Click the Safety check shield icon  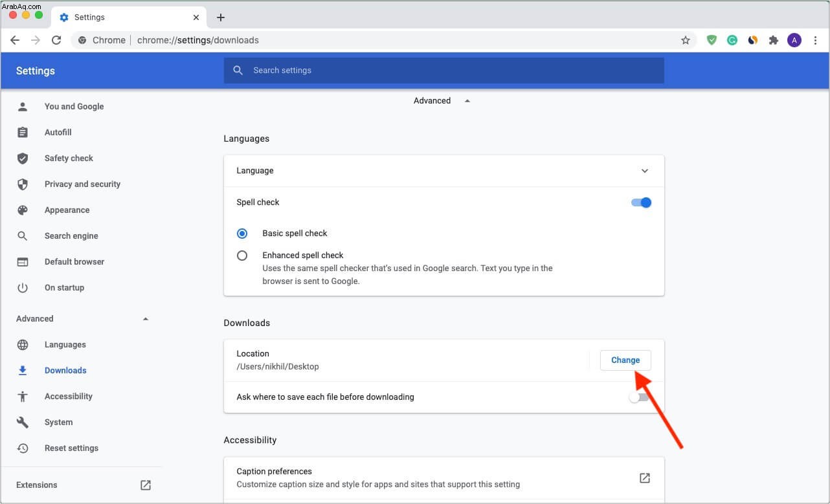[x=23, y=159]
